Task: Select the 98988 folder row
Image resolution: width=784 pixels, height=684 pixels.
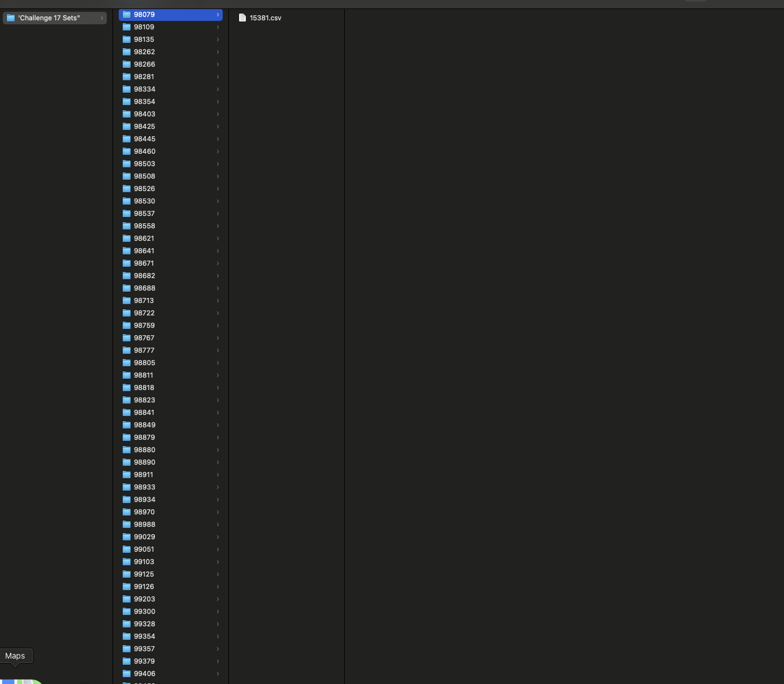Action: pyautogui.click(x=170, y=525)
